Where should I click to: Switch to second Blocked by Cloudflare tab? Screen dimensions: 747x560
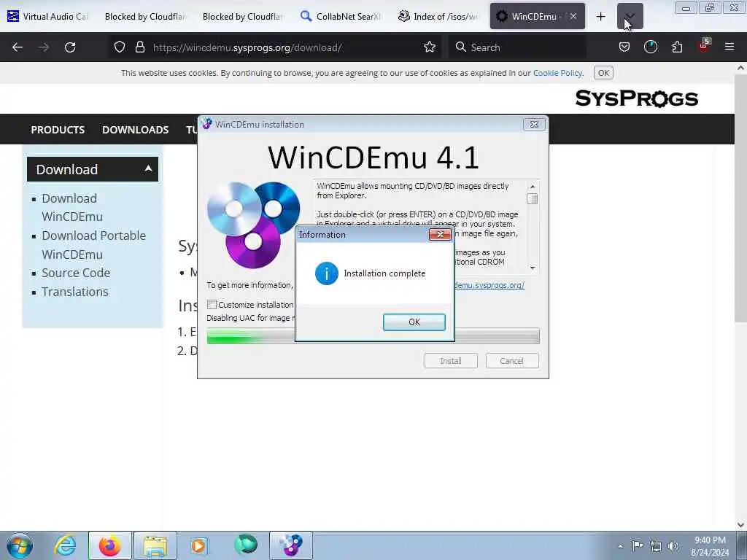[243, 16]
